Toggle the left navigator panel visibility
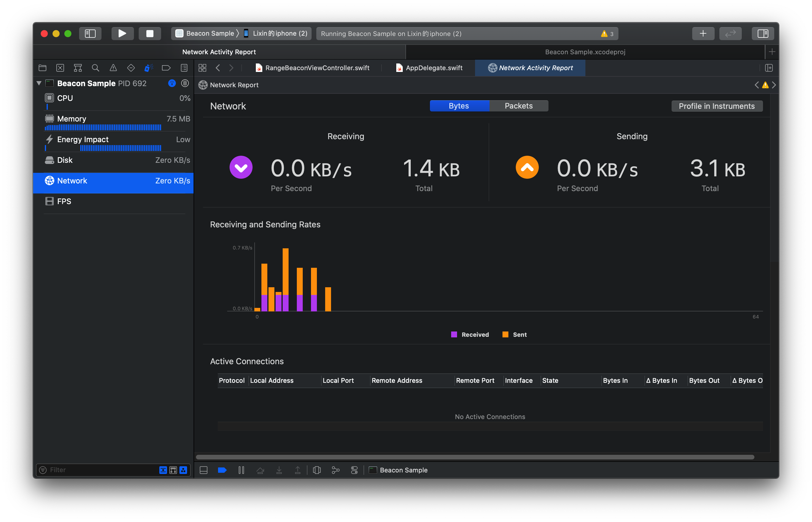The width and height of the screenshot is (812, 522). click(90, 34)
